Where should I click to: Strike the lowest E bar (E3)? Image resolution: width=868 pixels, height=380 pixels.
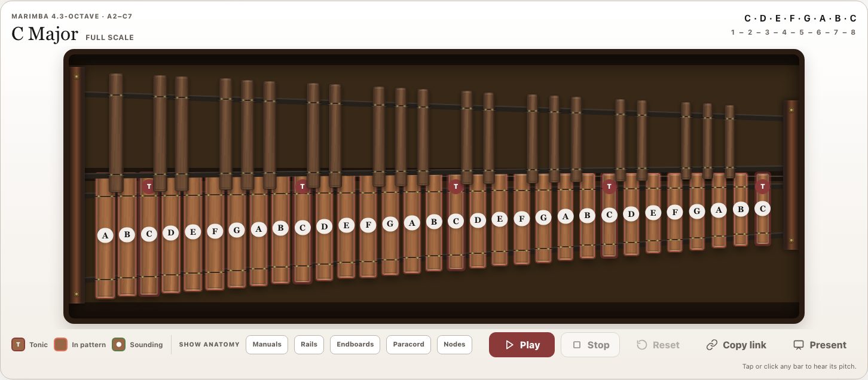pyautogui.click(x=192, y=233)
